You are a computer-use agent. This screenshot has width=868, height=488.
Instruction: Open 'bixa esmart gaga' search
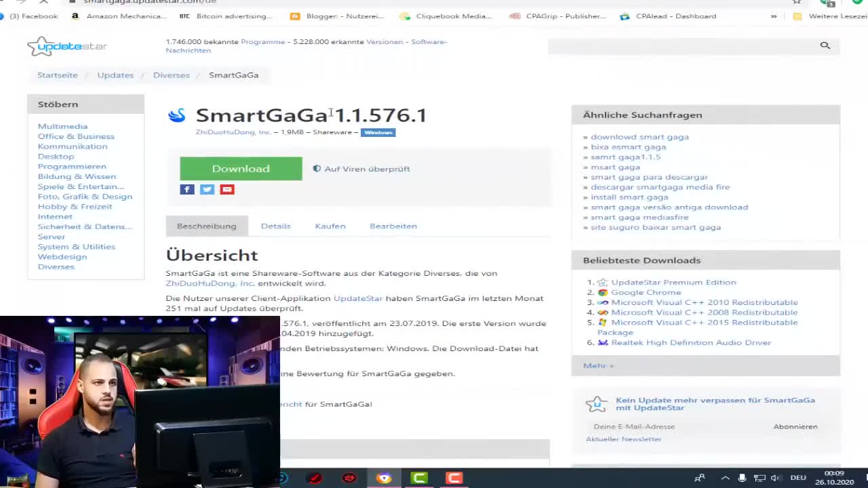(x=628, y=146)
